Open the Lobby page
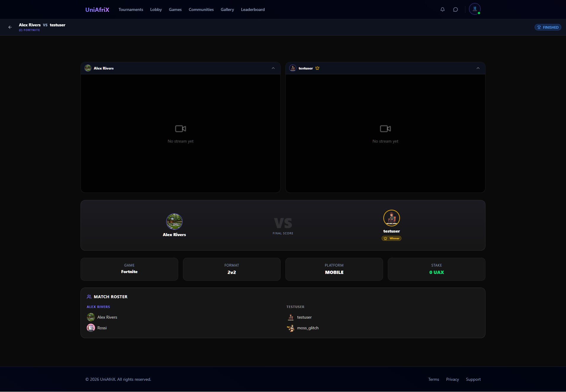 click(156, 9)
